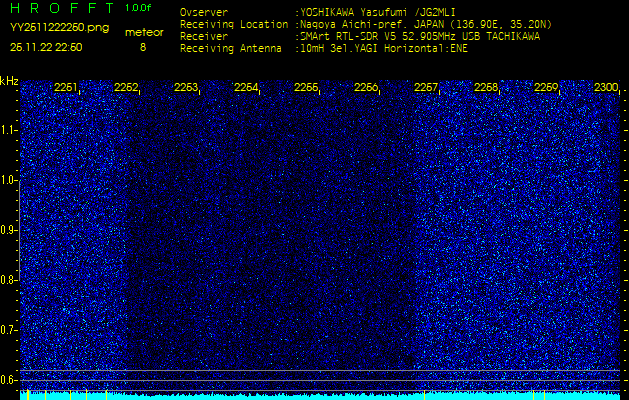Click the 0.6 frequency axis label
This screenshot has width=629, height=400.
pyautogui.click(x=8, y=380)
